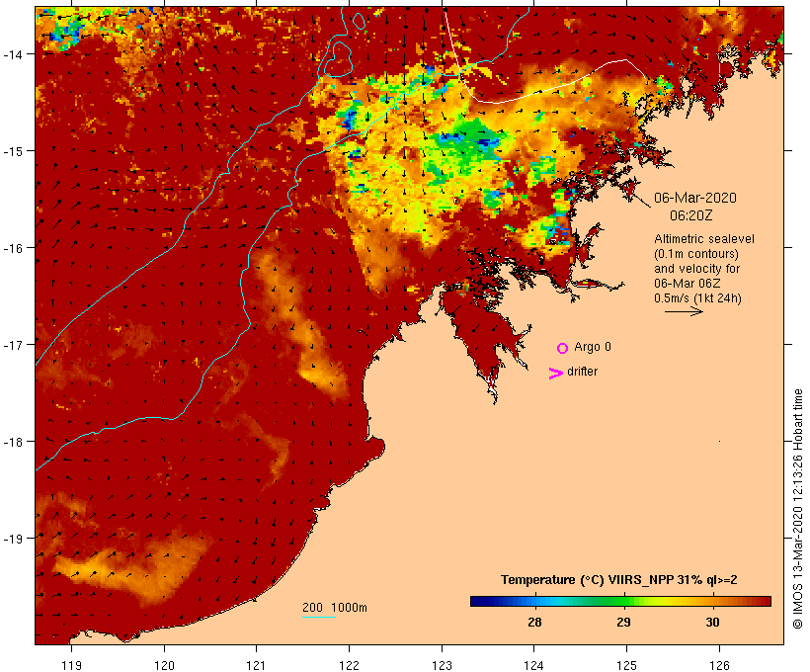Click the latitude axis label '-14'

pos(13,54)
